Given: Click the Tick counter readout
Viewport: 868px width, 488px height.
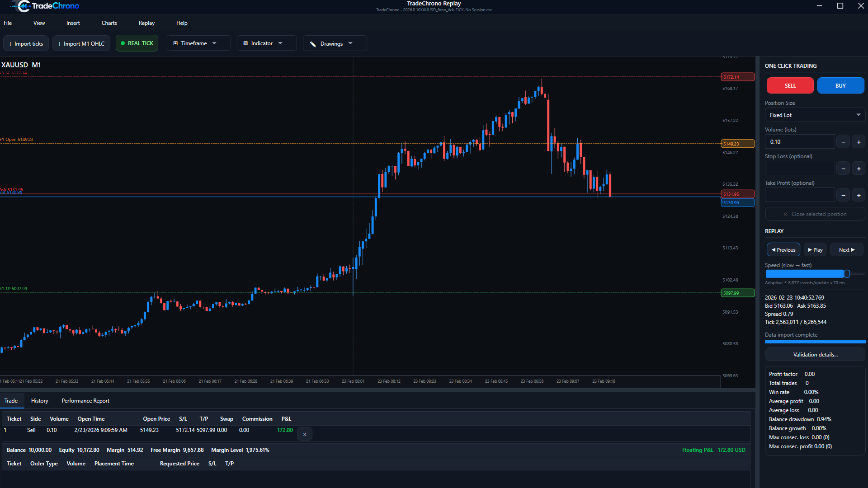Looking at the screenshot, I should tap(795, 322).
